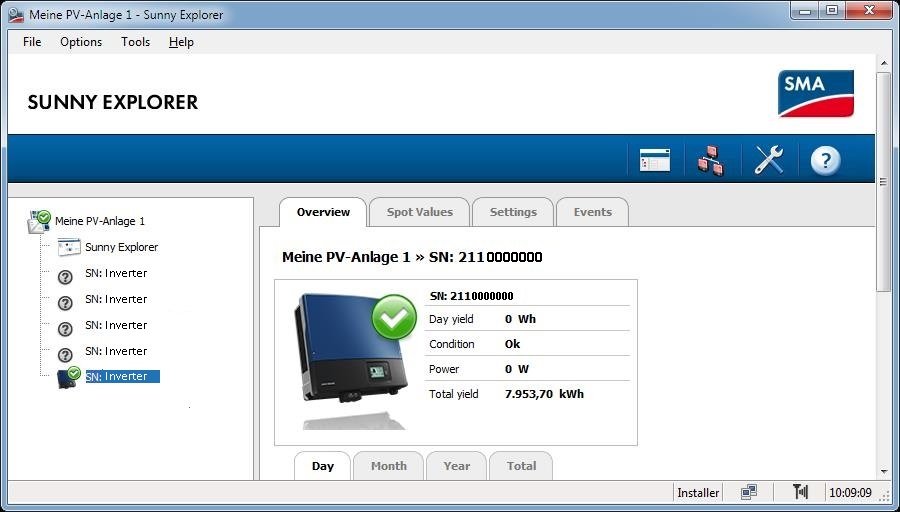Switch to the Spot Values tab
The image size is (900, 512).
420,212
